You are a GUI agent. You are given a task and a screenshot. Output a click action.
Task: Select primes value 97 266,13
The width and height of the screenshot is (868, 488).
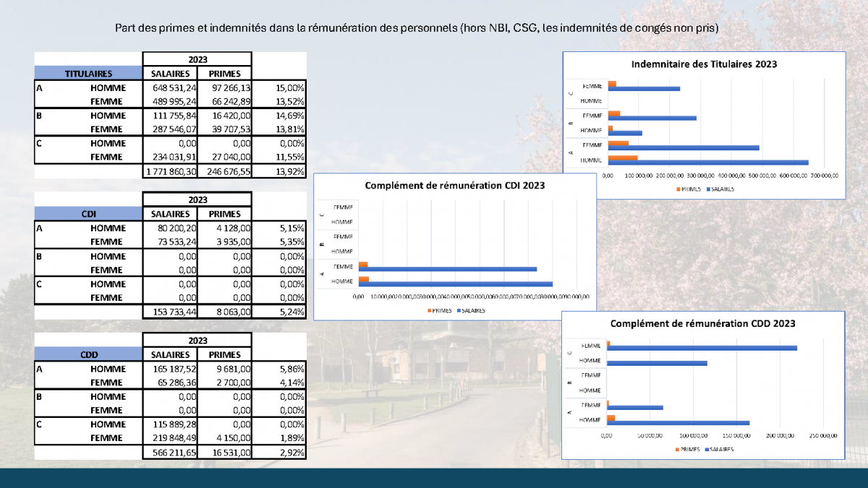click(231, 87)
